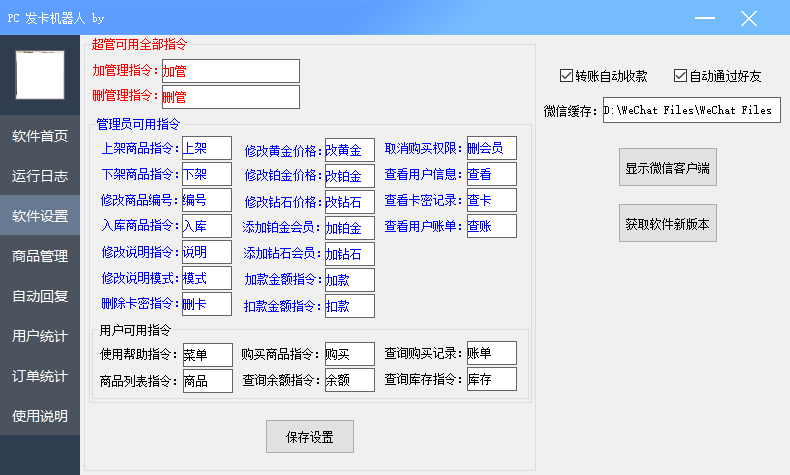Click the 加款金额指令 input field
The height and width of the screenshot is (475, 790).
click(350, 280)
